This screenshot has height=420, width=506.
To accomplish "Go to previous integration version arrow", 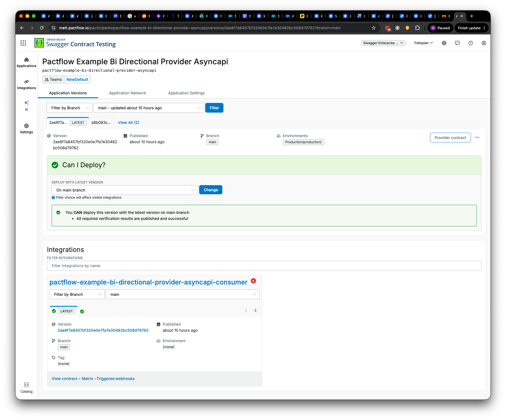I will (x=246, y=310).
